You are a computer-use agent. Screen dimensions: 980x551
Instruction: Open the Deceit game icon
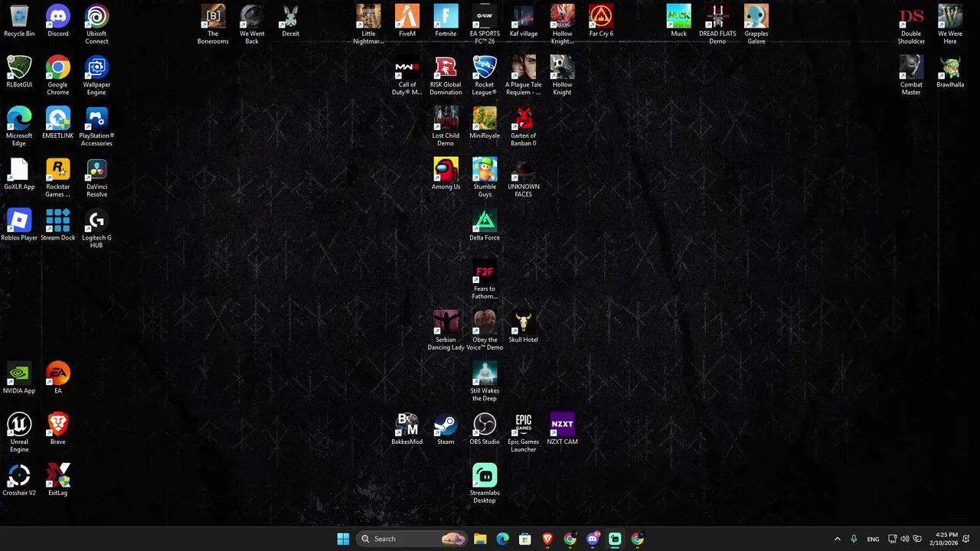pyautogui.click(x=291, y=21)
